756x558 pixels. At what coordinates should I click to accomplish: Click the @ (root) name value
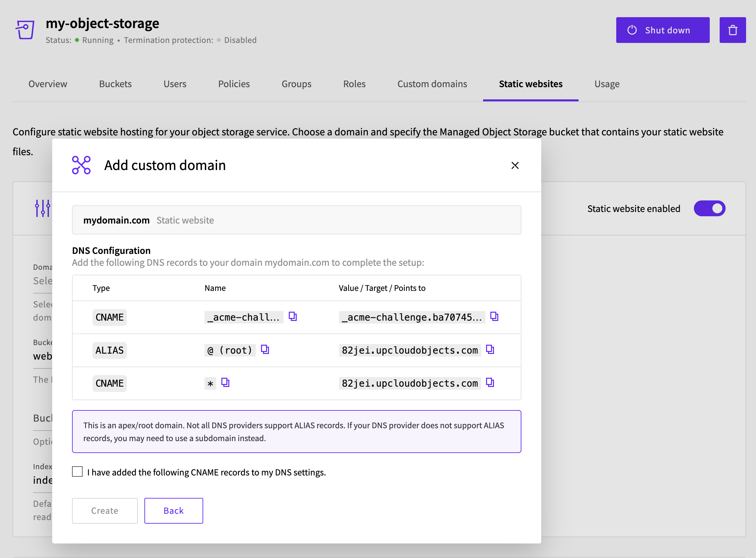pos(230,350)
